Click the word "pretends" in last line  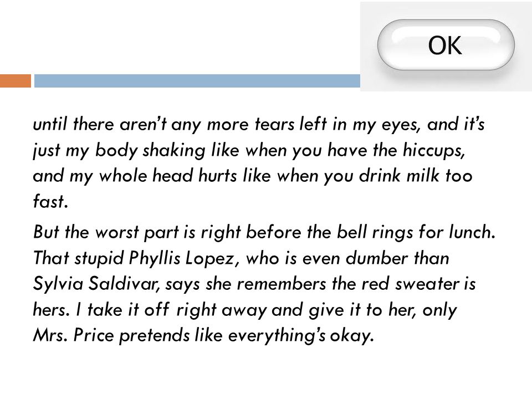point(155,336)
